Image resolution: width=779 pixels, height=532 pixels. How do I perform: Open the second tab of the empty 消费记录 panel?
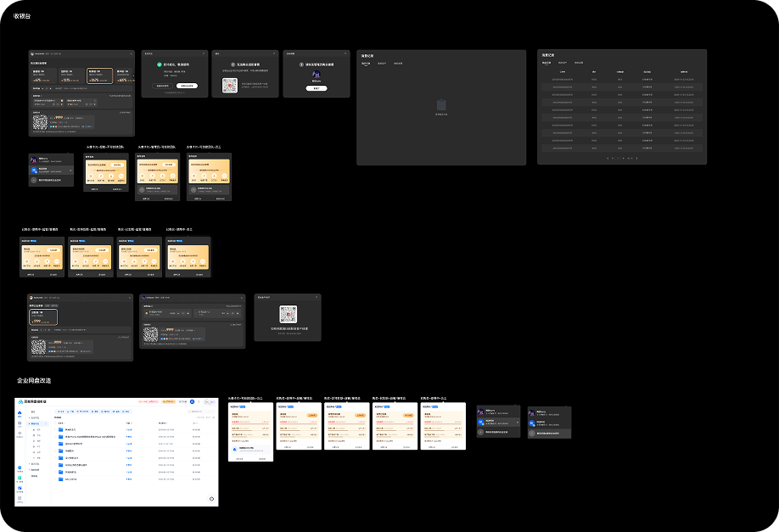coord(382,64)
